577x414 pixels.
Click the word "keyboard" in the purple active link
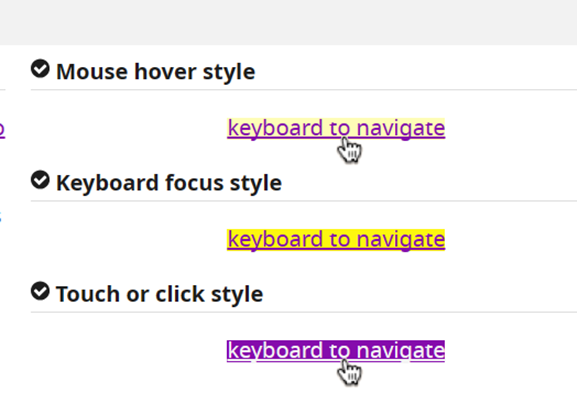tap(275, 351)
